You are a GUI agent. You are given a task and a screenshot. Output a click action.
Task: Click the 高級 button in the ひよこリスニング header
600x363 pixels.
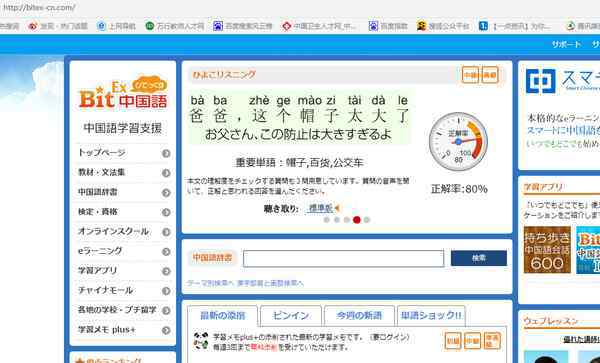[x=490, y=75]
